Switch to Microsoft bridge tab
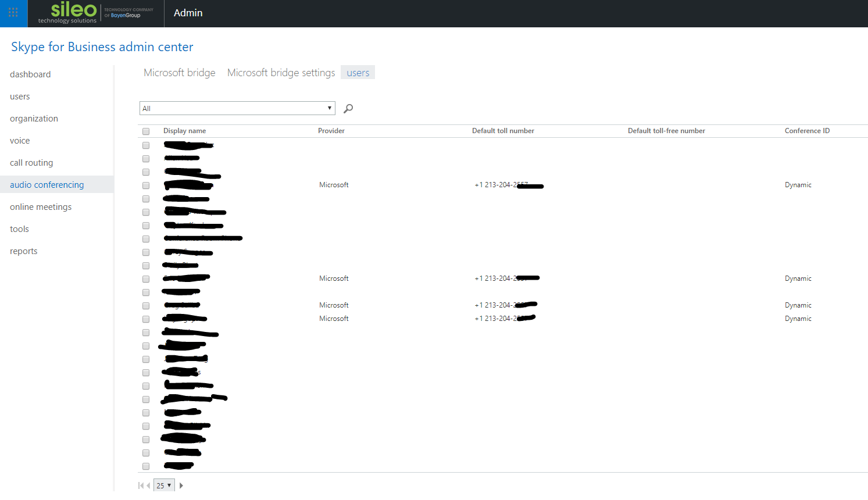Image resolution: width=868 pixels, height=500 pixels. pyautogui.click(x=180, y=73)
